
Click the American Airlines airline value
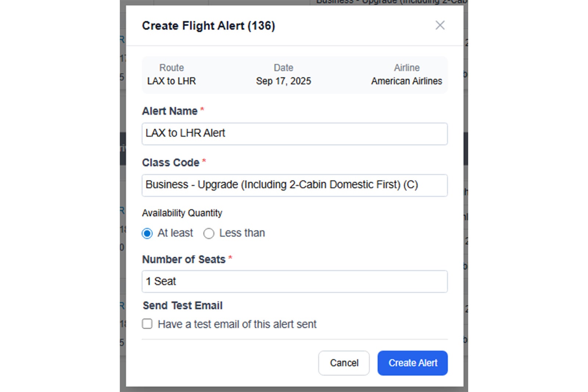coord(406,81)
